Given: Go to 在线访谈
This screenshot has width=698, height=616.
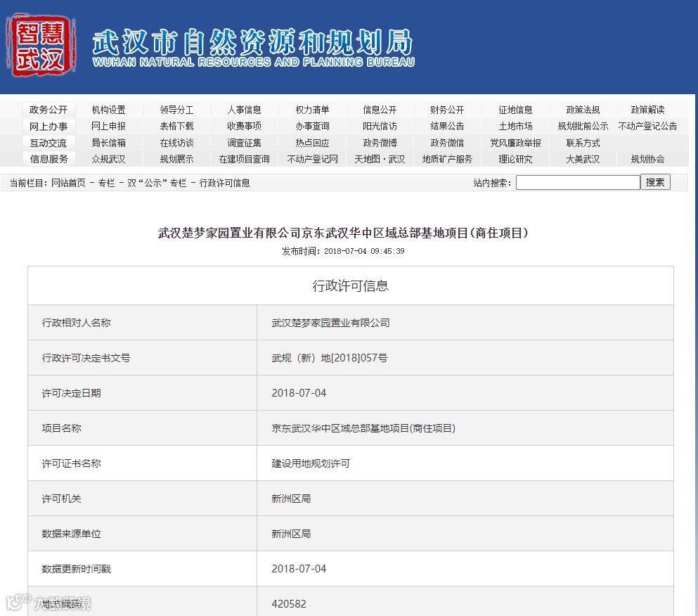Looking at the screenshot, I should click(176, 143).
